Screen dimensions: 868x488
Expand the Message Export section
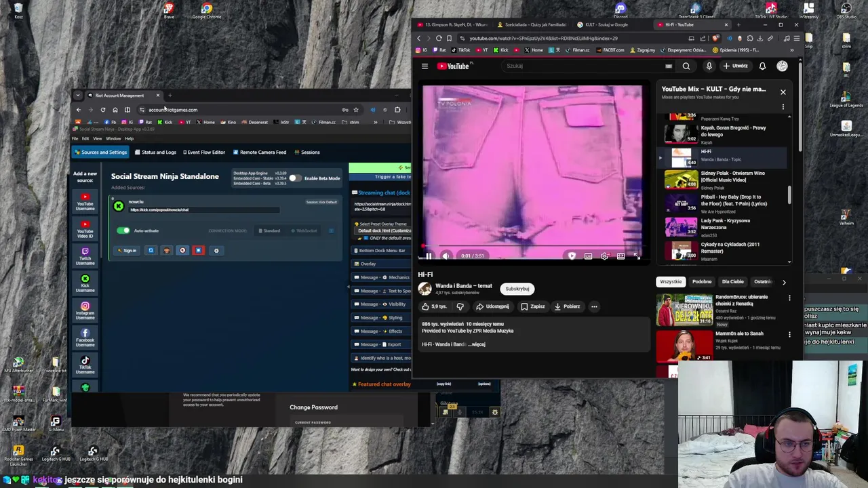pos(381,344)
